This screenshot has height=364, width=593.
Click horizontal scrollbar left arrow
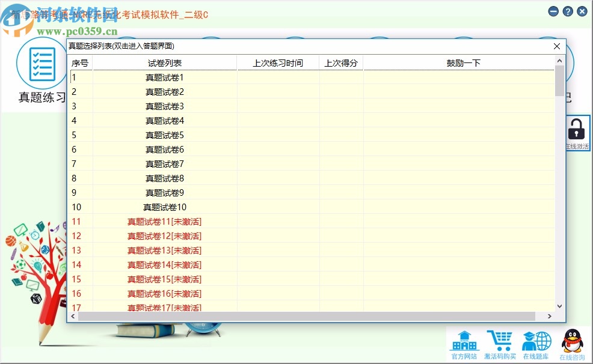point(73,316)
